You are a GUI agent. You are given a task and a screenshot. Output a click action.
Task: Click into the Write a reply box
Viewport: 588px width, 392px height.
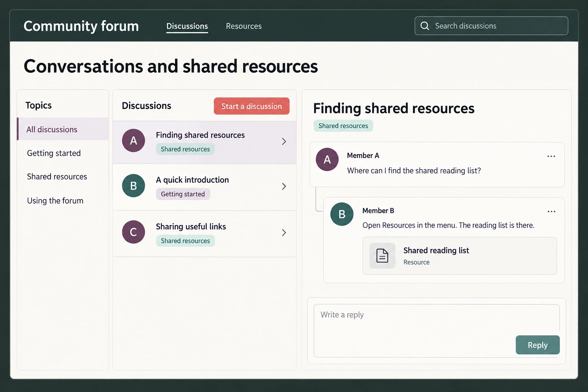click(x=436, y=331)
